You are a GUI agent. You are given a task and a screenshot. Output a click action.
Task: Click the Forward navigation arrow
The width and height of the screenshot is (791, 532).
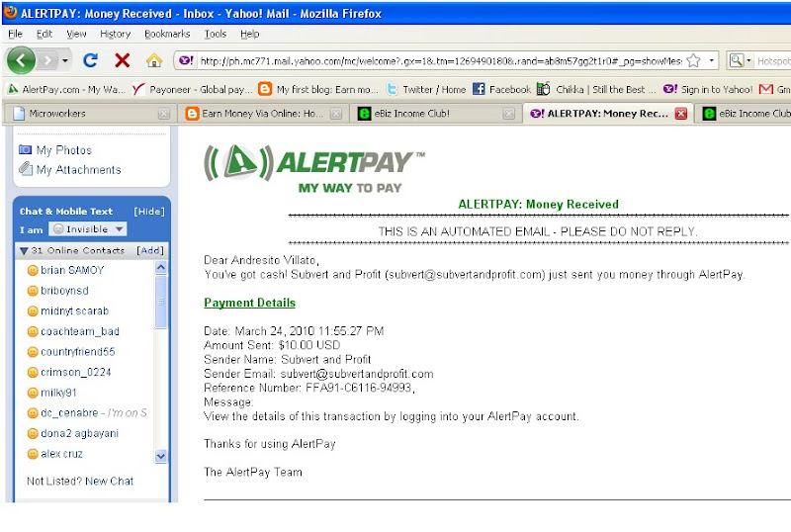click(x=48, y=61)
